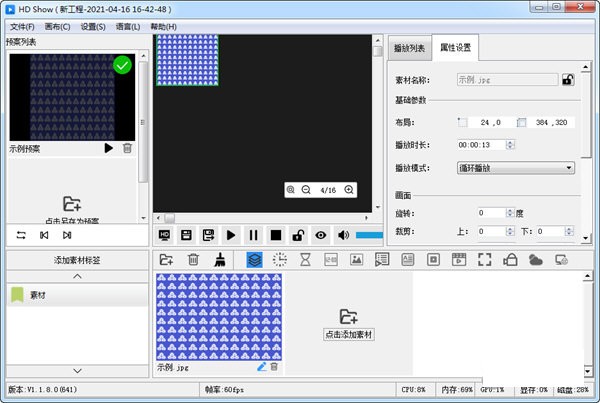600x403 pixels.
Task: Click the edit pencil icon under 示例.jpg
Action: pyautogui.click(x=261, y=367)
